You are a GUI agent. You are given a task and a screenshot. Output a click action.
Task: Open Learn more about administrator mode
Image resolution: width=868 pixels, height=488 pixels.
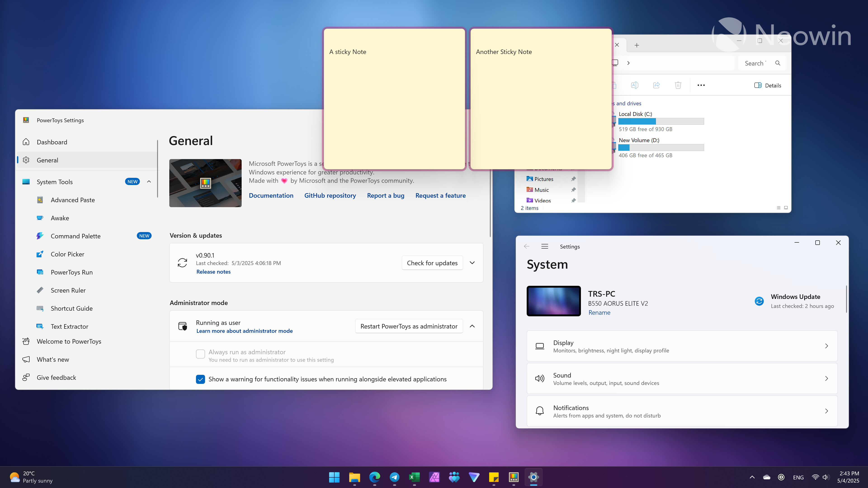(244, 331)
